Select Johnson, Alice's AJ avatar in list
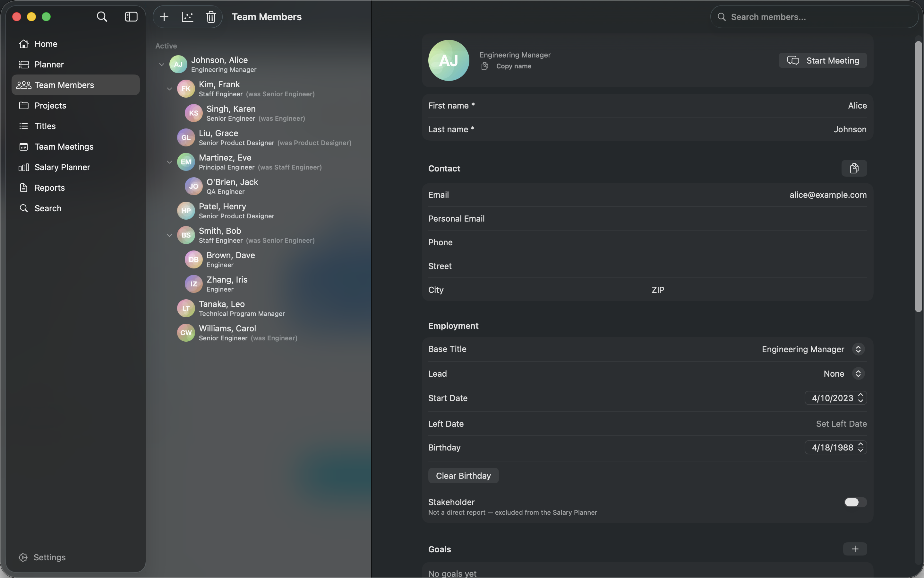Viewport: 924px width, 578px height. [x=178, y=65]
